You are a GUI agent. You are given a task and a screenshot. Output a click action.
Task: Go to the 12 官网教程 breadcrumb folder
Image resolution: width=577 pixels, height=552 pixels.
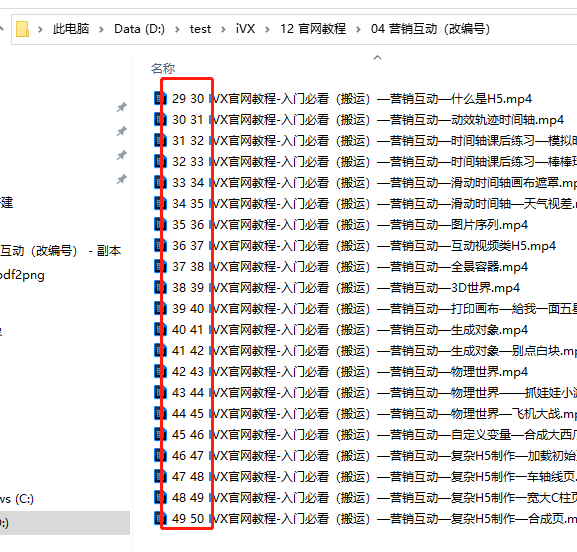click(x=313, y=29)
